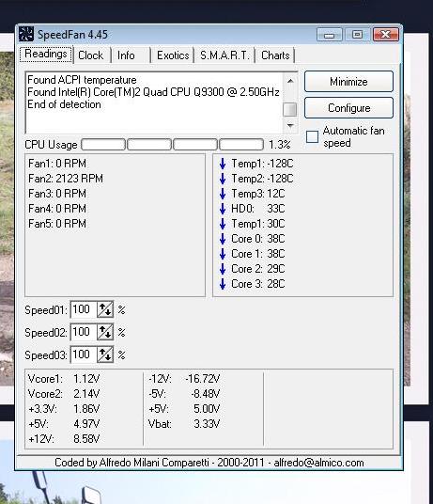Click the arrow icon beside Core 3
This screenshot has width=433, height=504.
tap(223, 284)
